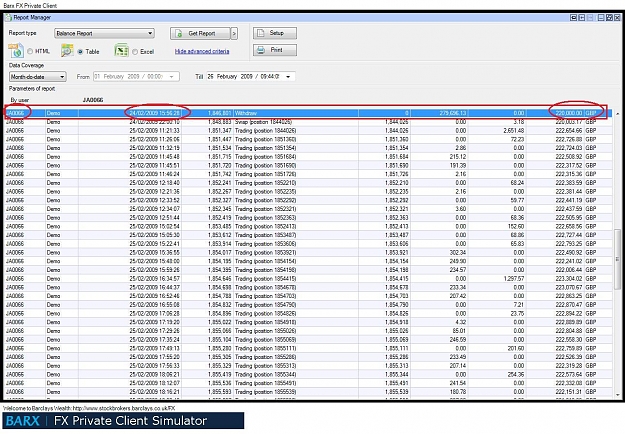Click the 234.57 loss cell

pyautogui.click(x=458, y=270)
